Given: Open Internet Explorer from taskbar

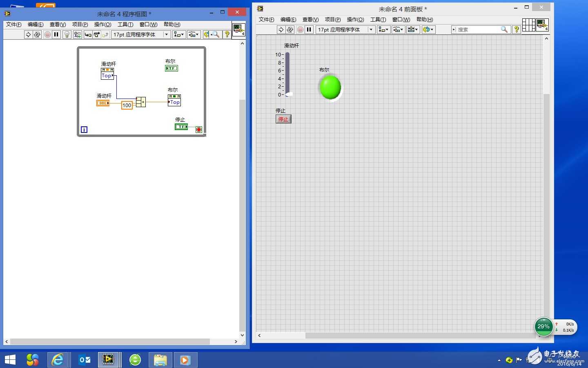Looking at the screenshot, I should click(x=57, y=360).
